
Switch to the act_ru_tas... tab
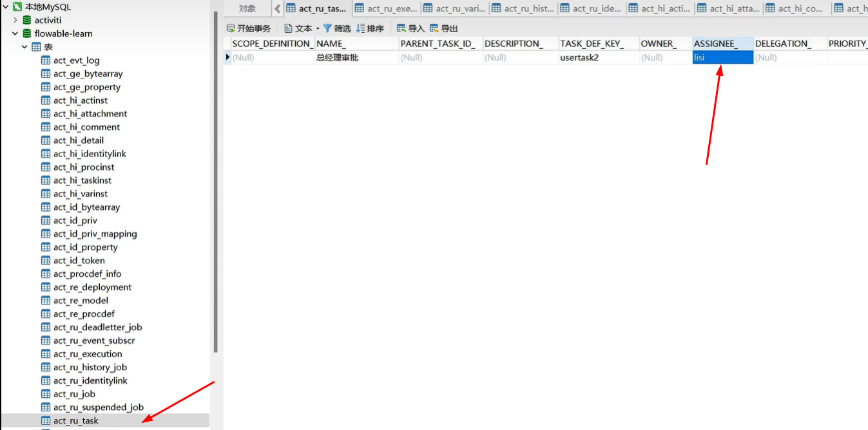click(x=317, y=8)
